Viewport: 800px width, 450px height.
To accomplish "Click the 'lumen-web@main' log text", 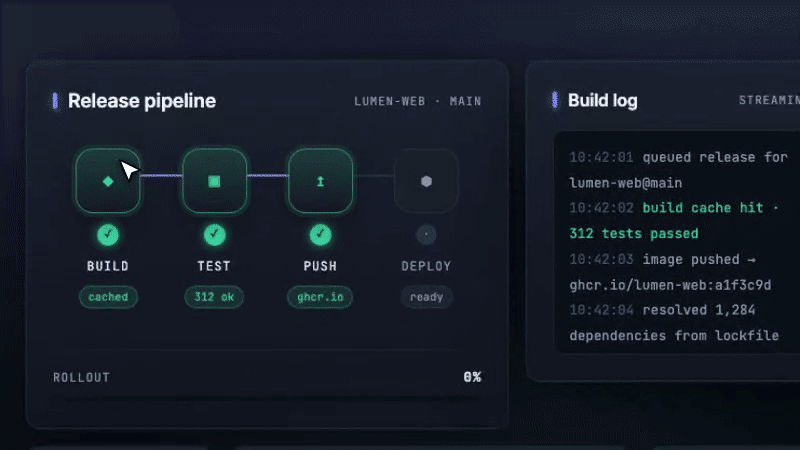I will tap(626, 183).
